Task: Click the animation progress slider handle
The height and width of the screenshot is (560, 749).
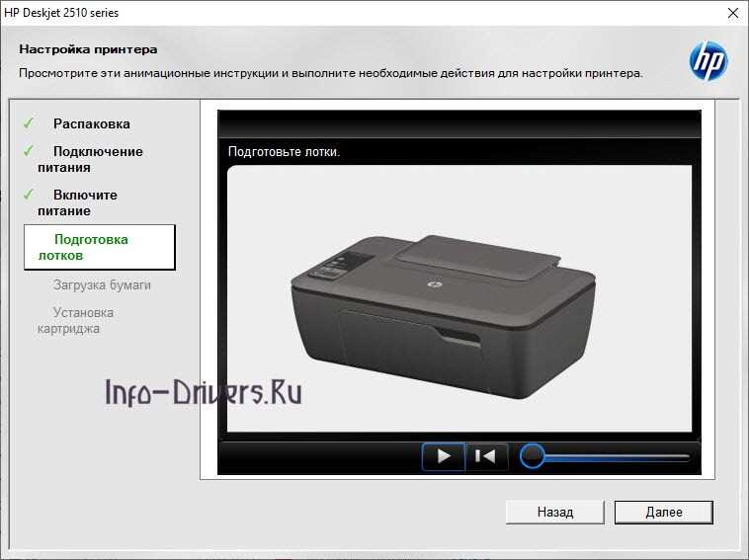Action: pyautogui.click(x=532, y=456)
